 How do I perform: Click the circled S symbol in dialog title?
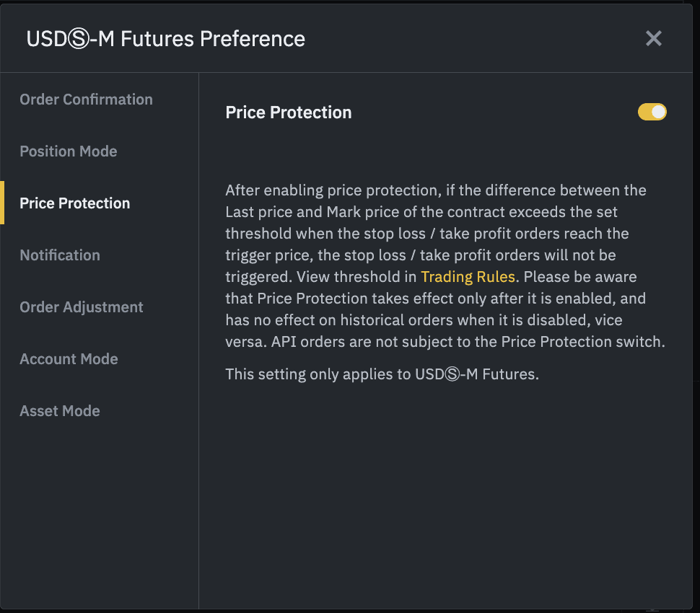click(77, 39)
